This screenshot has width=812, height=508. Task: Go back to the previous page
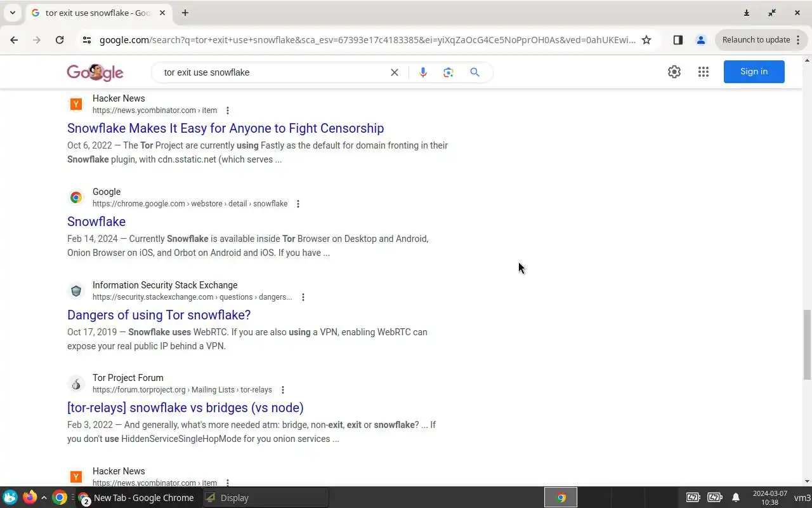[x=14, y=39]
